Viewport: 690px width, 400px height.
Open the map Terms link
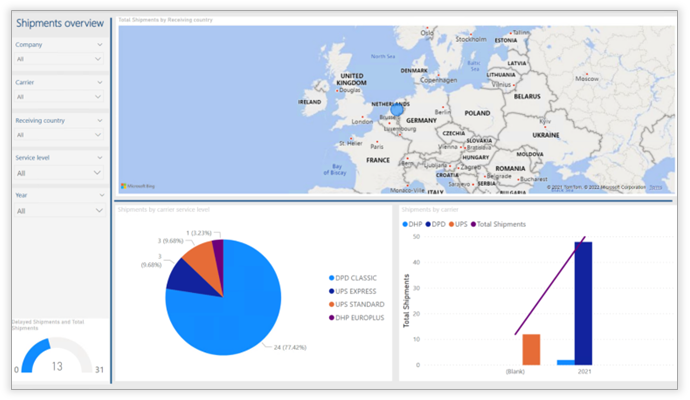[656, 187]
